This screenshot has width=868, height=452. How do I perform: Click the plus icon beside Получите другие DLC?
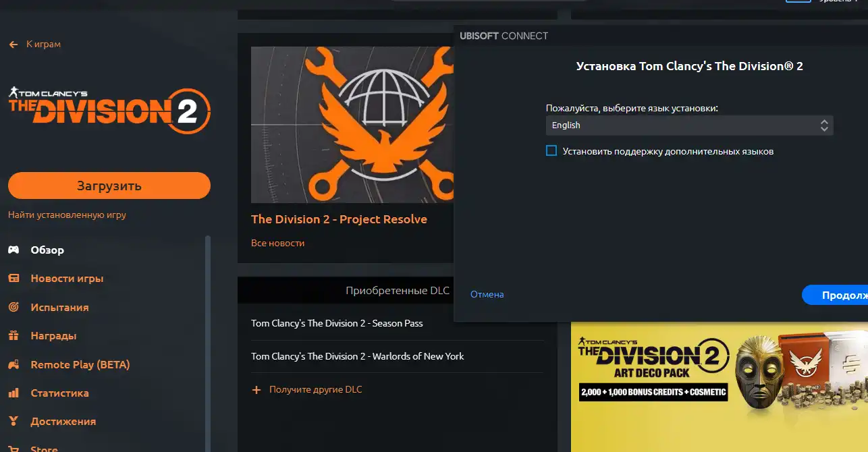tap(256, 390)
